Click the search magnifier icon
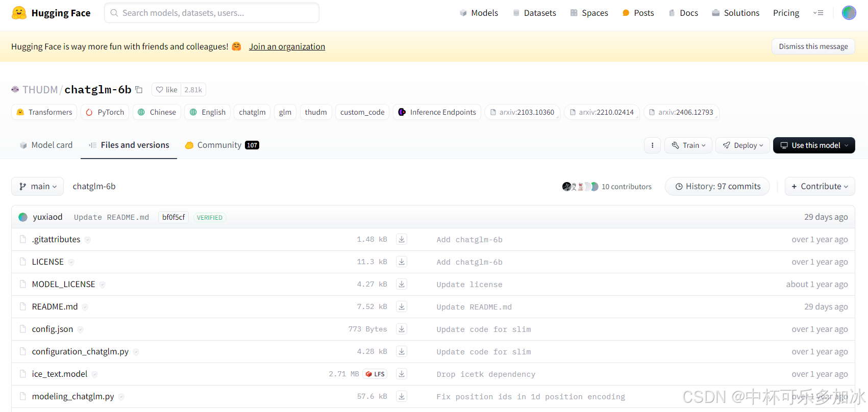 pos(114,13)
